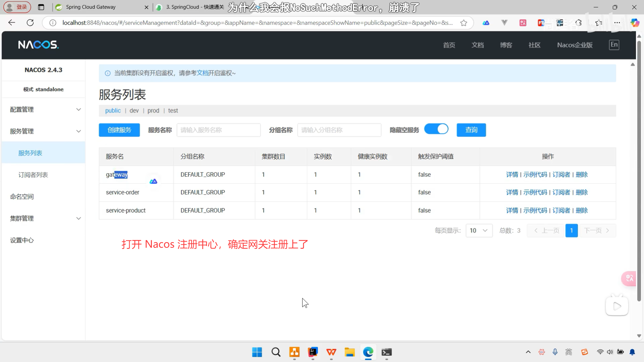This screenshot has width=644, height=362.
Task: Open 详情 link for service-order
Action: coord(512,192)
